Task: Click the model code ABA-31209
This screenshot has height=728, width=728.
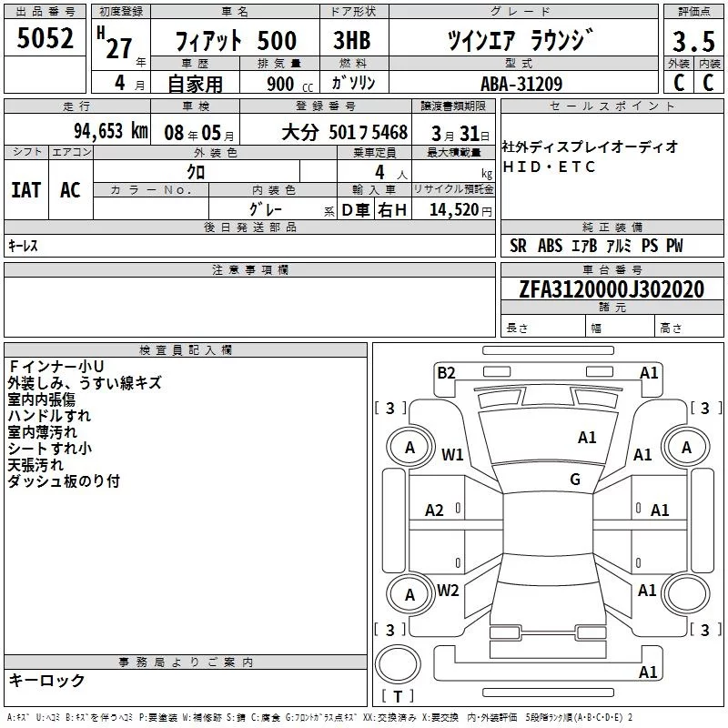Action: [x=523, y=84]
